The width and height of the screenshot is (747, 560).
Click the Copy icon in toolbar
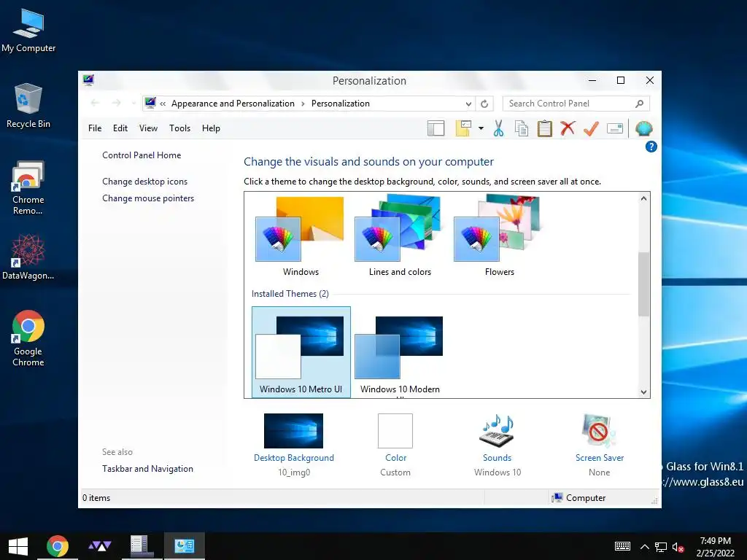point(522,128)
